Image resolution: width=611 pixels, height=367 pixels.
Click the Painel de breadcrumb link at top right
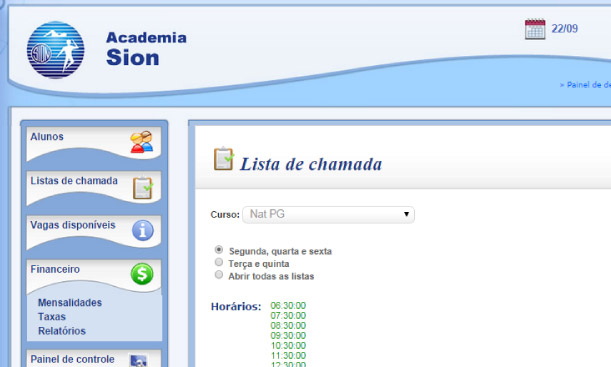585,85
